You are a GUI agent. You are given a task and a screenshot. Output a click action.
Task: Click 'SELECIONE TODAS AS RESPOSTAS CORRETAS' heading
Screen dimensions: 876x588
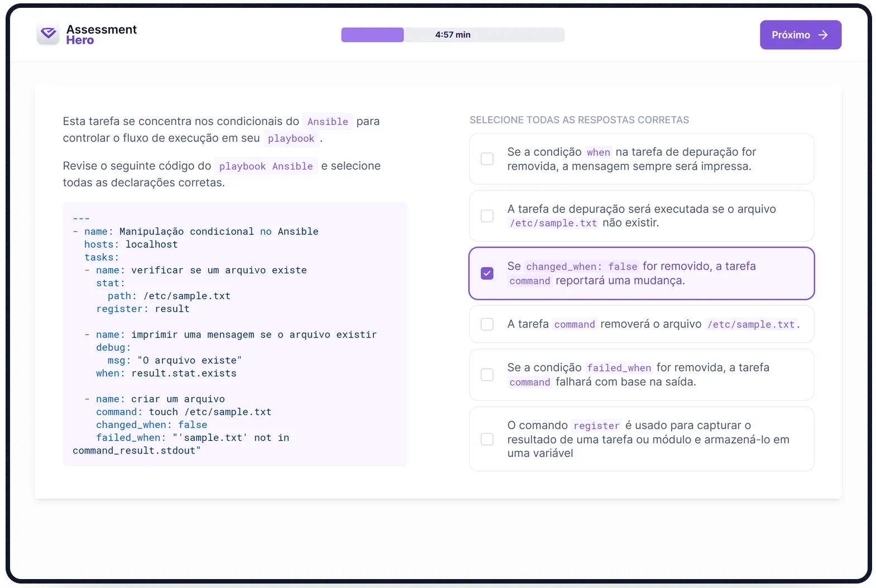(x=579, y=120)
